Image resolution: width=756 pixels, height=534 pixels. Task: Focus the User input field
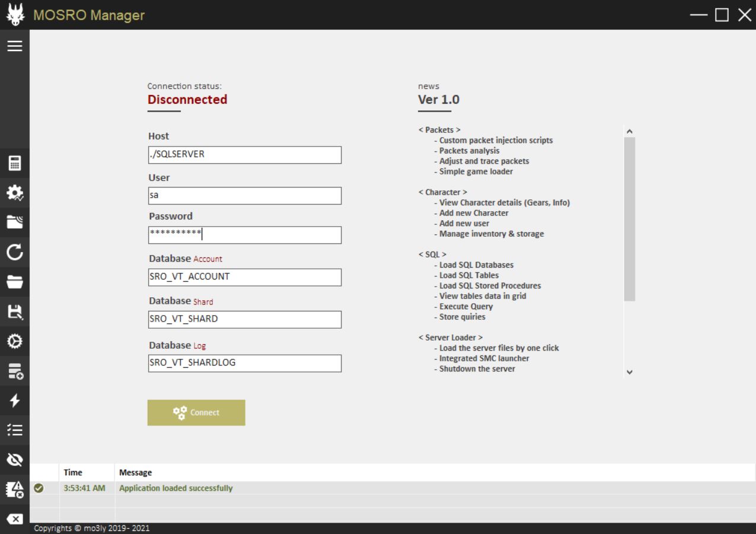click(x=245, y=196)
